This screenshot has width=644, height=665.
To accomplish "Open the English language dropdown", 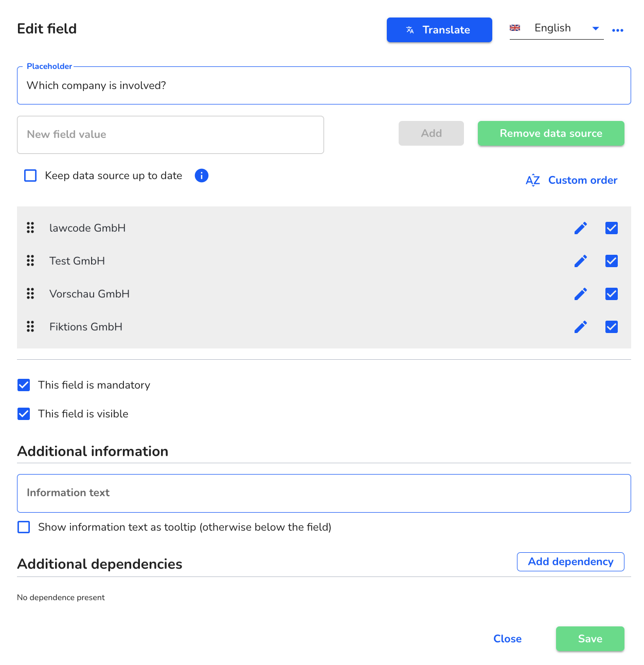I will 557,28.
